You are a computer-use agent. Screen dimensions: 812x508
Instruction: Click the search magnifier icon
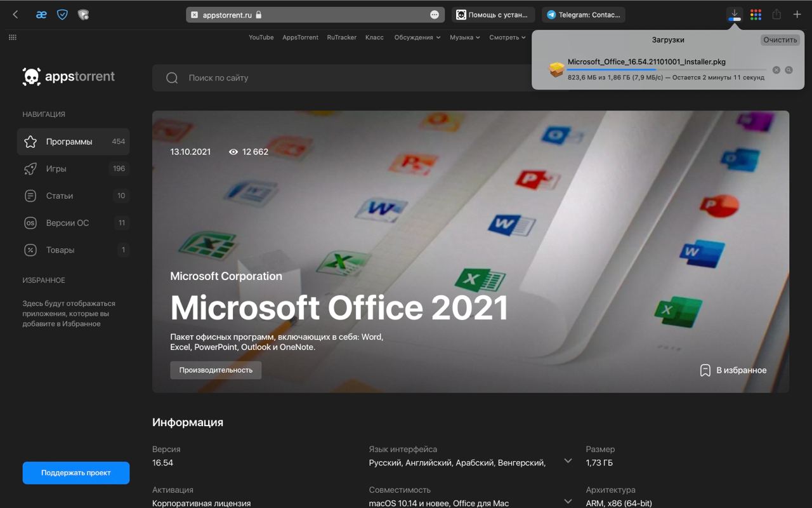172,78
